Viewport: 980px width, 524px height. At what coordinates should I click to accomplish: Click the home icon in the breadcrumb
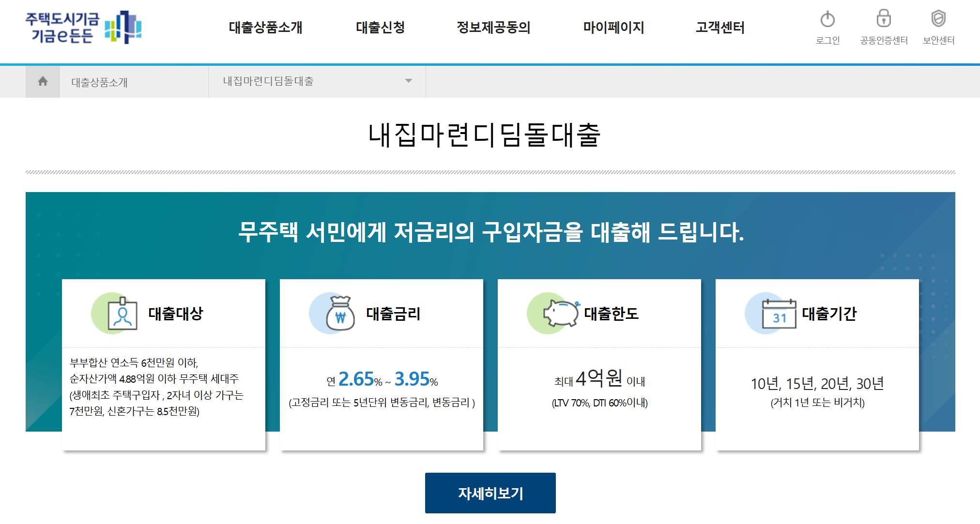(x=43, y=81)
